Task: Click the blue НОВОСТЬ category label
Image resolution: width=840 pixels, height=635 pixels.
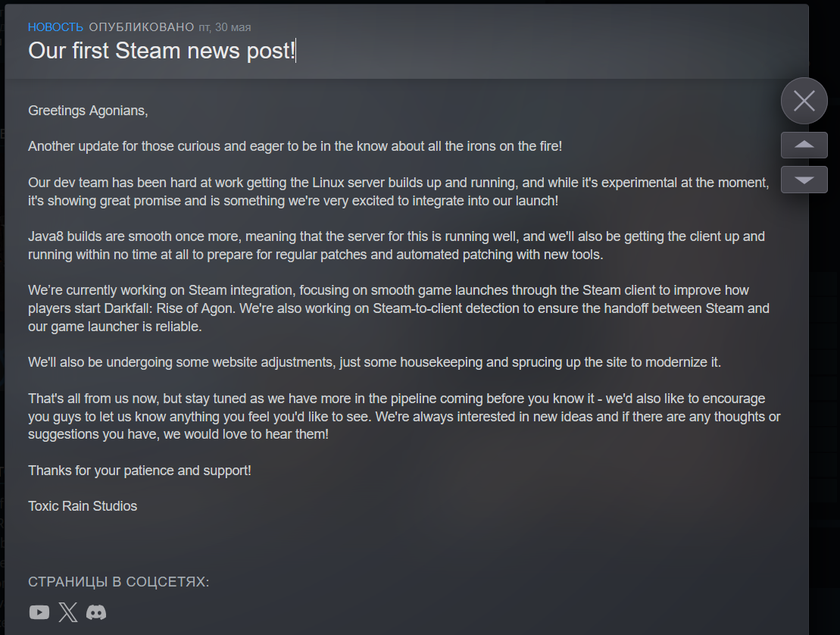Action: click(x=56, y=27)
